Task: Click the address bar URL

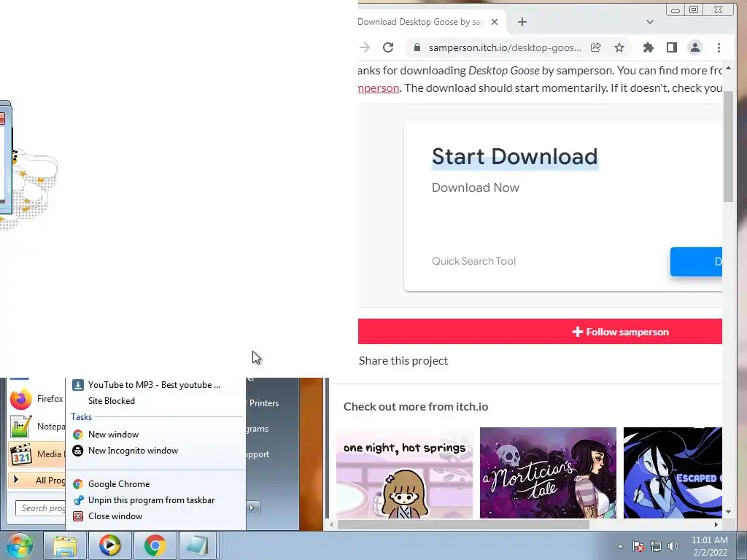Action: coord(505,47)
